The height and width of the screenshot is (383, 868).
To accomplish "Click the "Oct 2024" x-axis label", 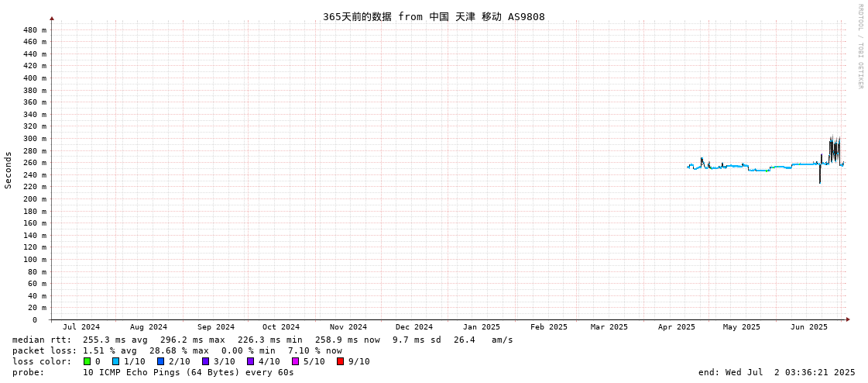I will 281,327.
